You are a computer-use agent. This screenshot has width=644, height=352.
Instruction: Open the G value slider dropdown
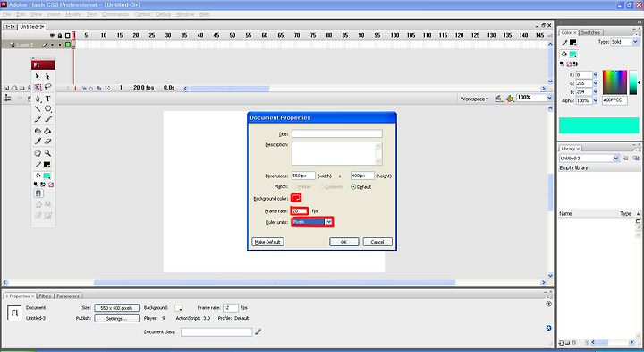(x=595, y=83)
